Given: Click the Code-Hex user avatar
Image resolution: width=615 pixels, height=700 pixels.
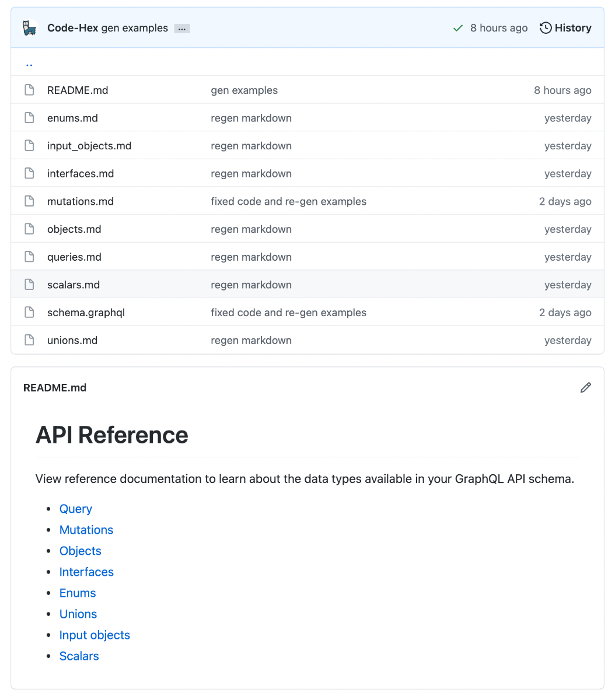Looking at the screenshot, I should coord(29,28).
